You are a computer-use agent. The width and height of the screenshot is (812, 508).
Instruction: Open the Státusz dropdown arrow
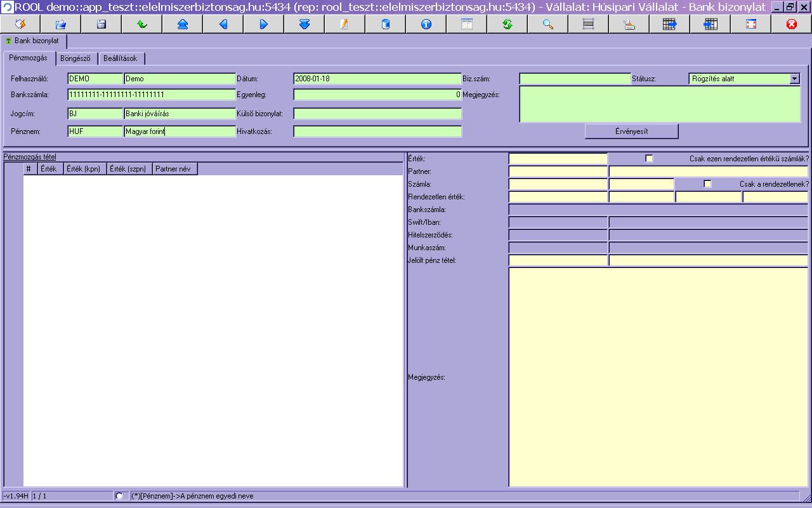pyautogui.click(x=794, y=79)
